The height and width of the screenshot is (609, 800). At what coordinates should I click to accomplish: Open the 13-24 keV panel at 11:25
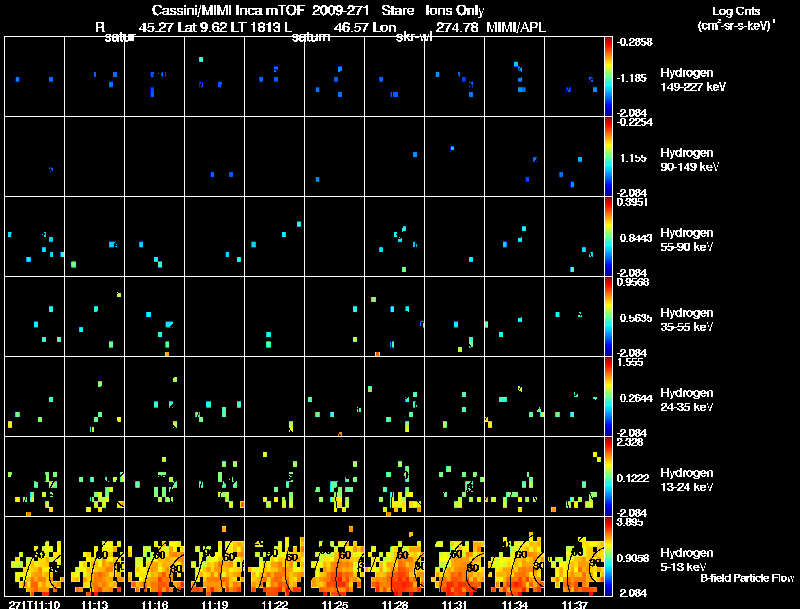[x=335, y=476]
